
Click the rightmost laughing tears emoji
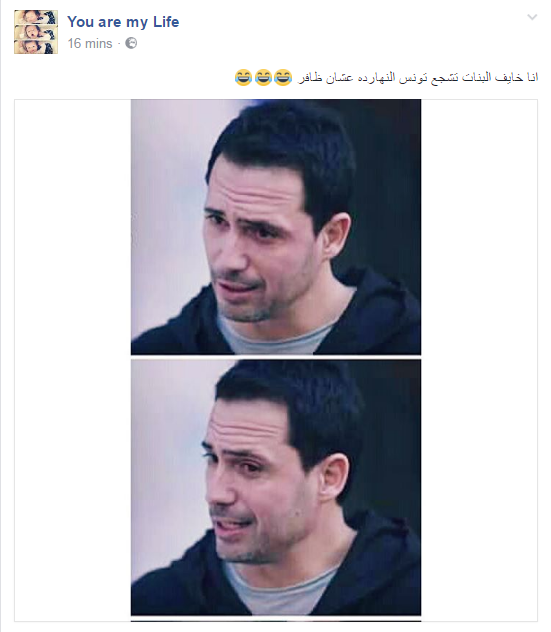[x=283, y=77]
